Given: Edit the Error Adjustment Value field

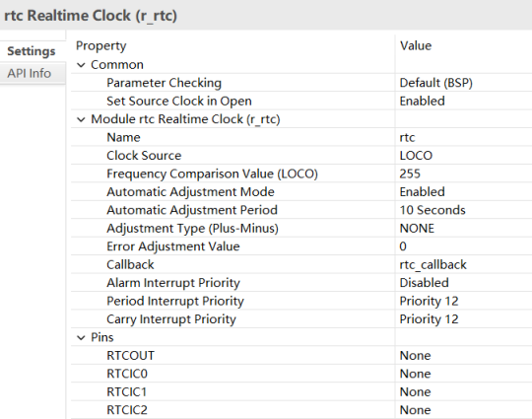Looking at the screenshot, I should click(x=463, y=246).
